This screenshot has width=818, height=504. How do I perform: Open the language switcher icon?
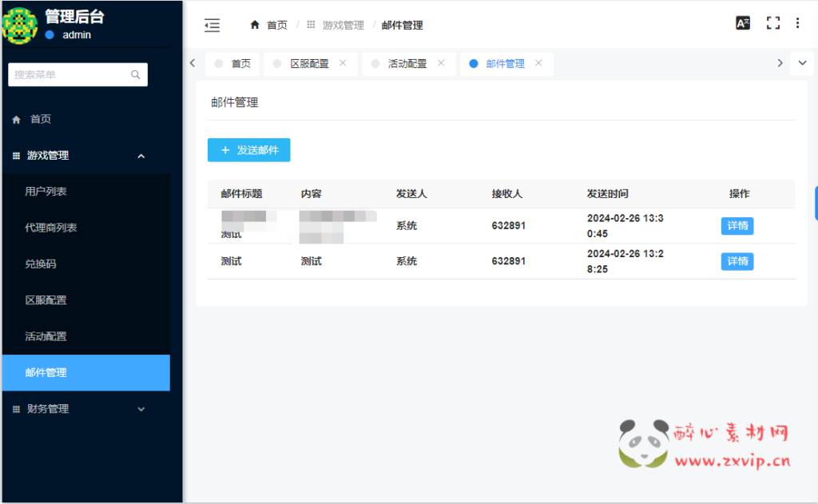click(x=742, y=23)
